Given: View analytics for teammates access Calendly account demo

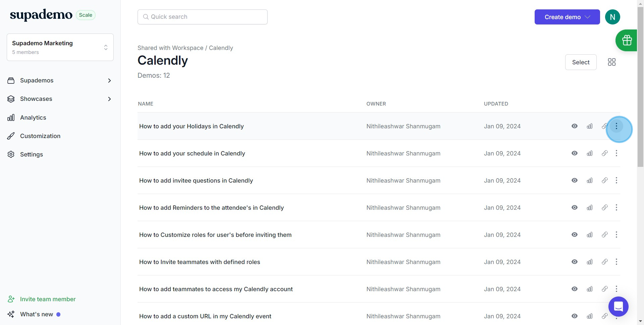Looking at the screenshot, I should pyautogui.click(x=590, y=289).
